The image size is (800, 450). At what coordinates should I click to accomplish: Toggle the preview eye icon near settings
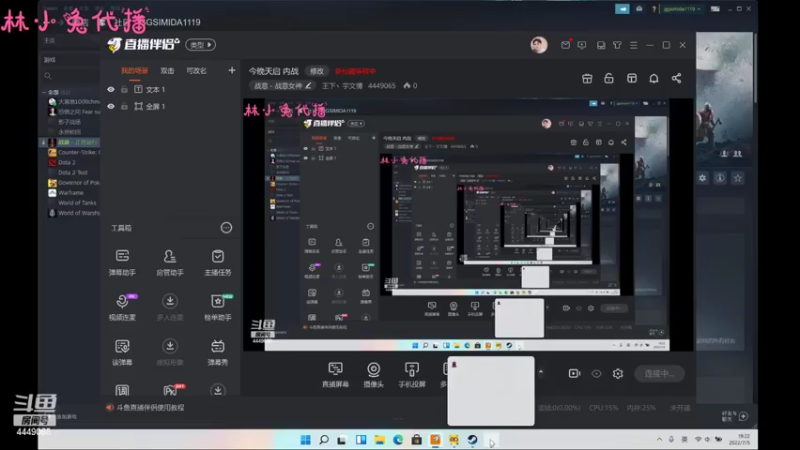pyautogui.click(x=596, y=373)
